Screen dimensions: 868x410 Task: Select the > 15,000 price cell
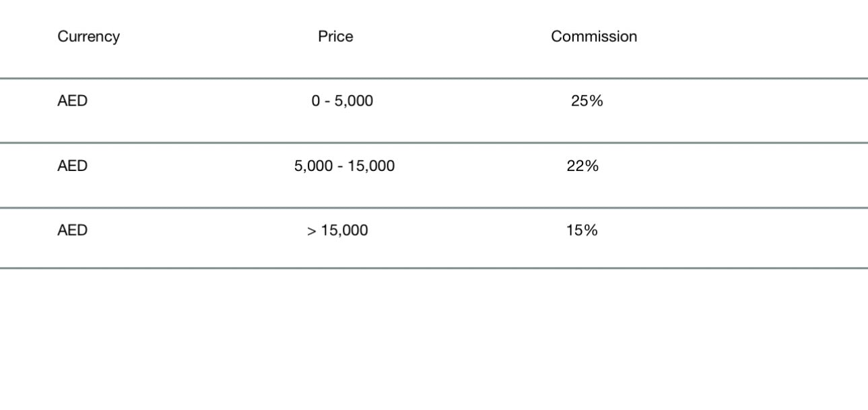tap(338, 231)
